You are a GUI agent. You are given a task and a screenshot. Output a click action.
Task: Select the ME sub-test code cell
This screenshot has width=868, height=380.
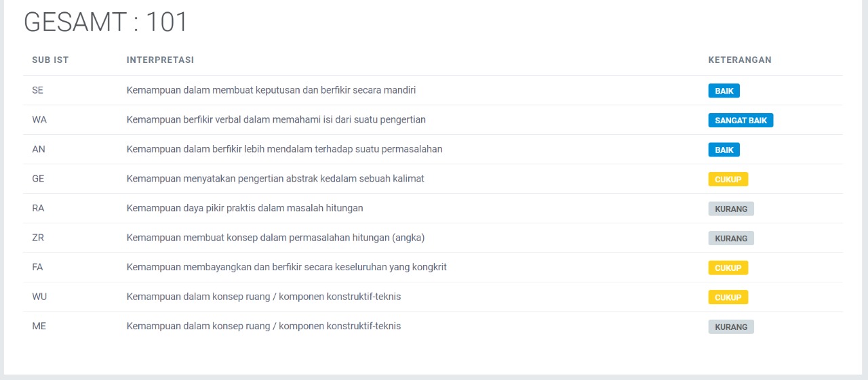(39, 326)
